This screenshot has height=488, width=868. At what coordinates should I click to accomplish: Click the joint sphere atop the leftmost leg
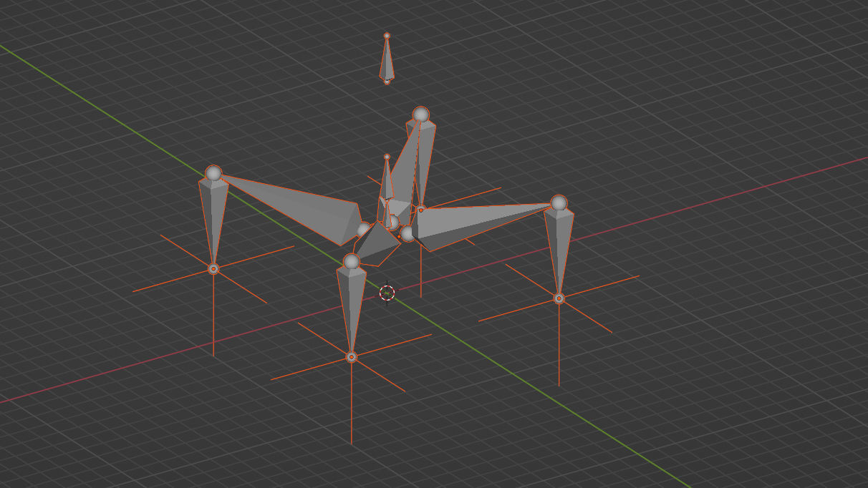[x=213, y=173]
